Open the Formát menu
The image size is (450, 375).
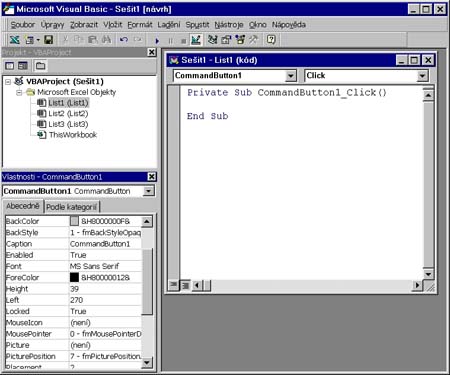tap(140, 25)
